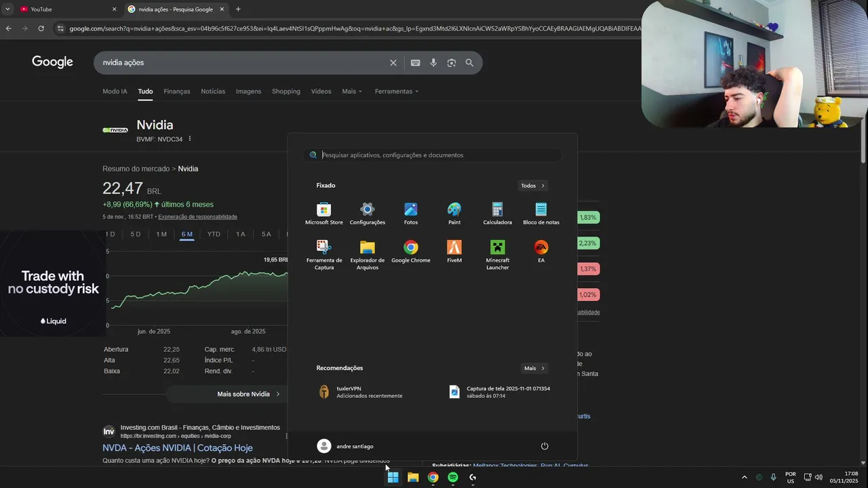This screenshot has width=868, height=488.
Task: Open the Ferramentas dropdown
Action: [397, 91]
